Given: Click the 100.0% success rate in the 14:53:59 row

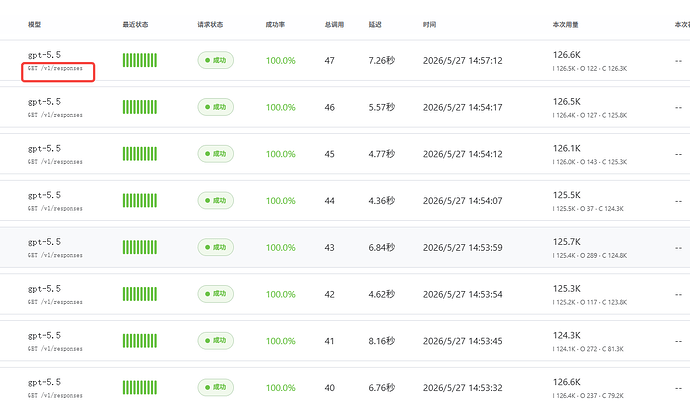Looking at the screenshot, I should 280,248.
